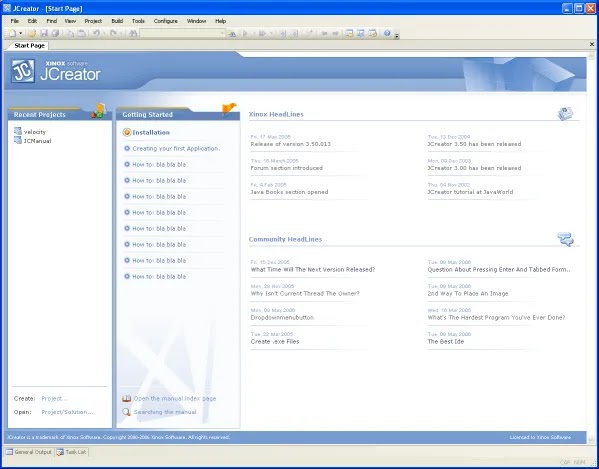Click Searching the manual link
The width and height of the screenshot is (599, 469).
pyautogui.click(x=165, y=412)
